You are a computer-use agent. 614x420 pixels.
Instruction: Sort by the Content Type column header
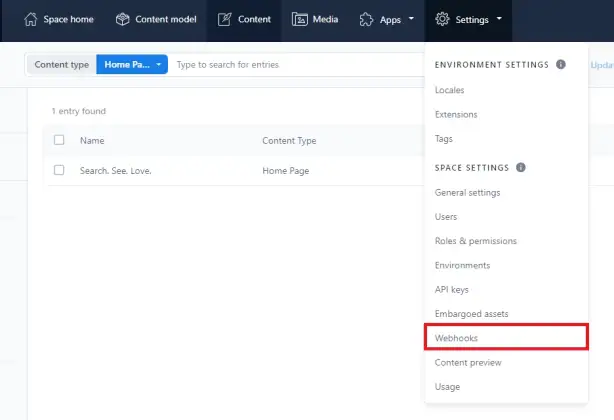coord(289,141)
